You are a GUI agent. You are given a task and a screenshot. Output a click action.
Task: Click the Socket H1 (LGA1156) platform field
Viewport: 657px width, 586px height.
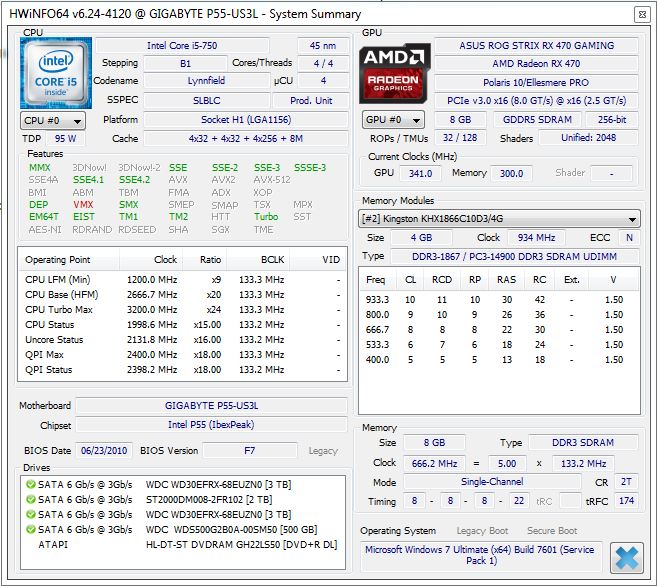point(246,120)
